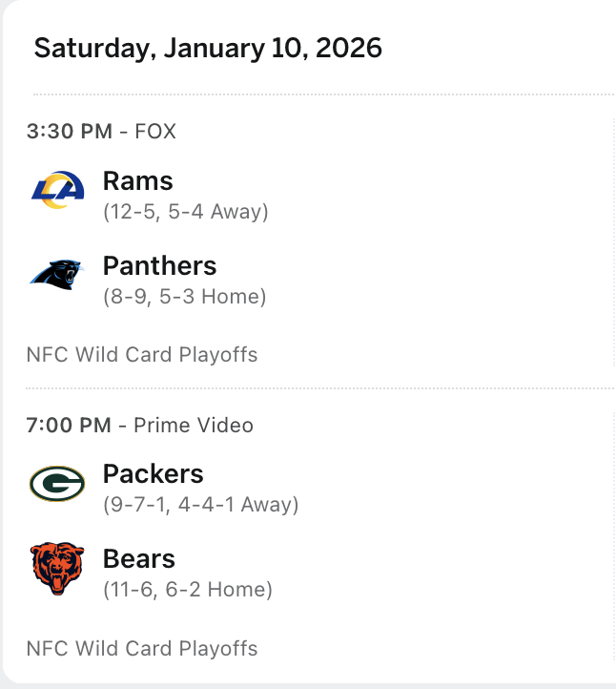Click the Los Angeles Rams logo

point(57,190)
